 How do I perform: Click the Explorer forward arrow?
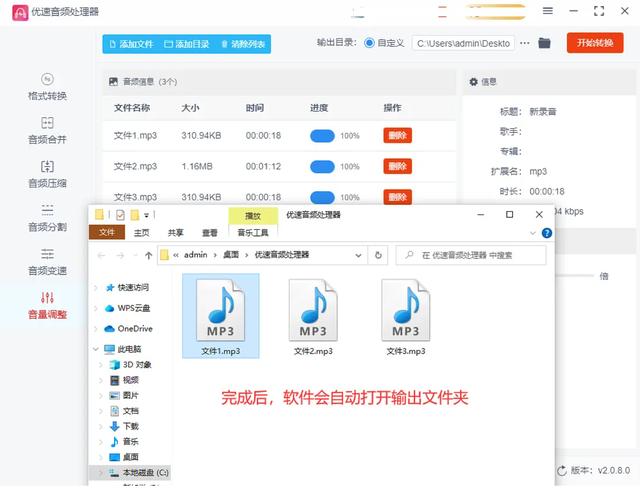[120, 256]
